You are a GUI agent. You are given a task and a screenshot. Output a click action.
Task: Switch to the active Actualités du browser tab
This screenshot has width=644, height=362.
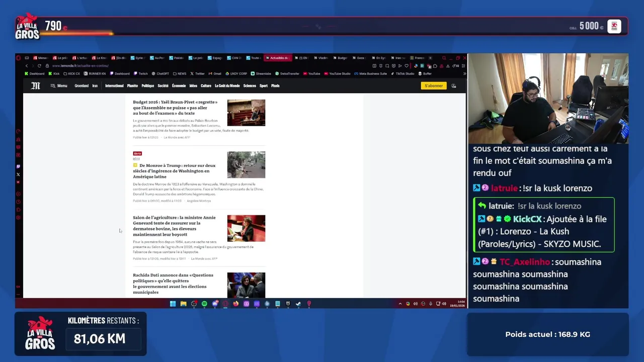(x=278, y=58)
